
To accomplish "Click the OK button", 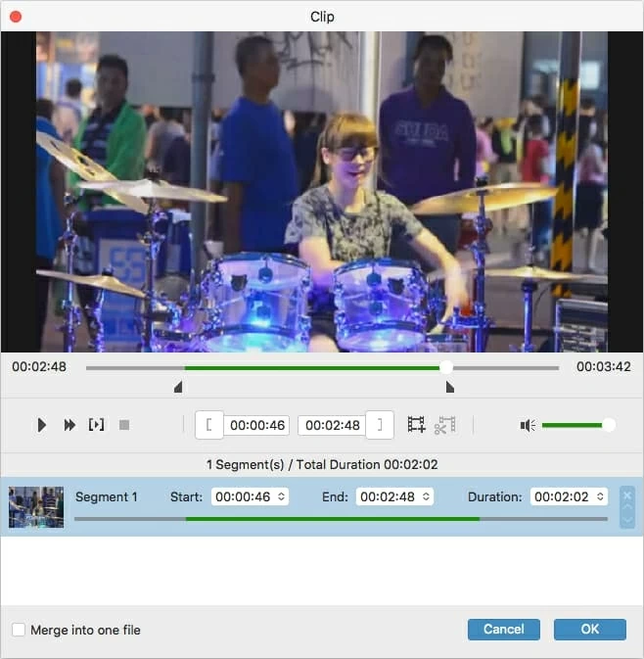I will 589,630.
